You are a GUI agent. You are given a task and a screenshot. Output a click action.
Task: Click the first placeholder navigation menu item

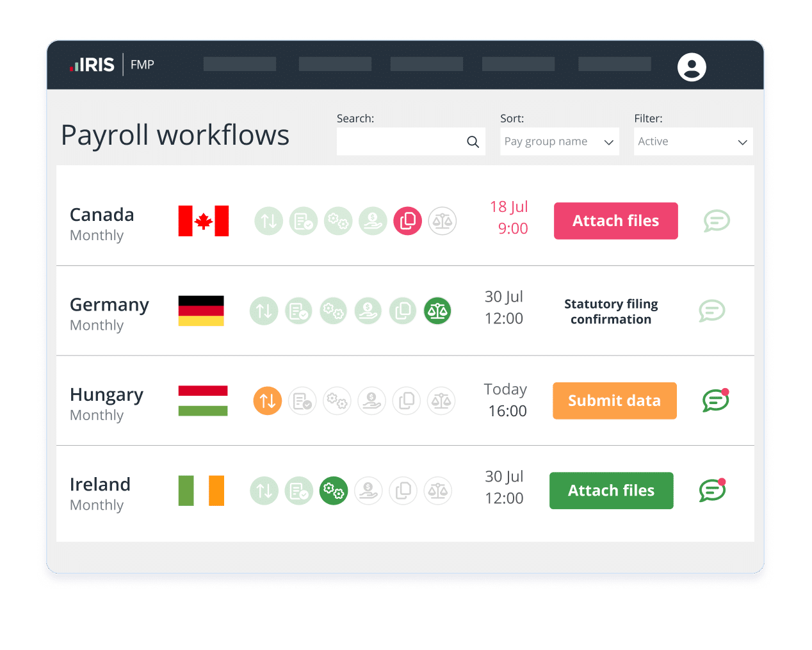[240, 64]
